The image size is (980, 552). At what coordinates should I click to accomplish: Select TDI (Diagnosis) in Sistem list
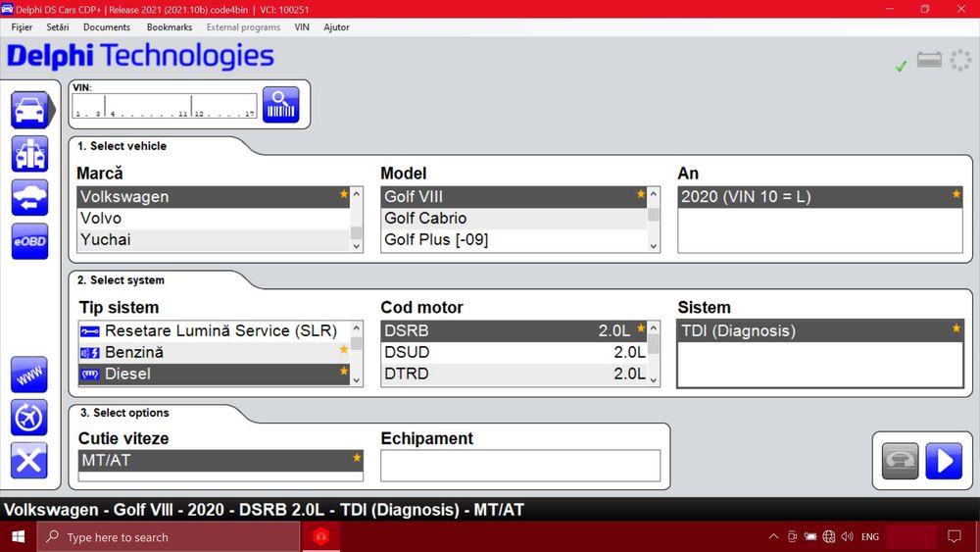pyautogui.click(x=820, y=330)
